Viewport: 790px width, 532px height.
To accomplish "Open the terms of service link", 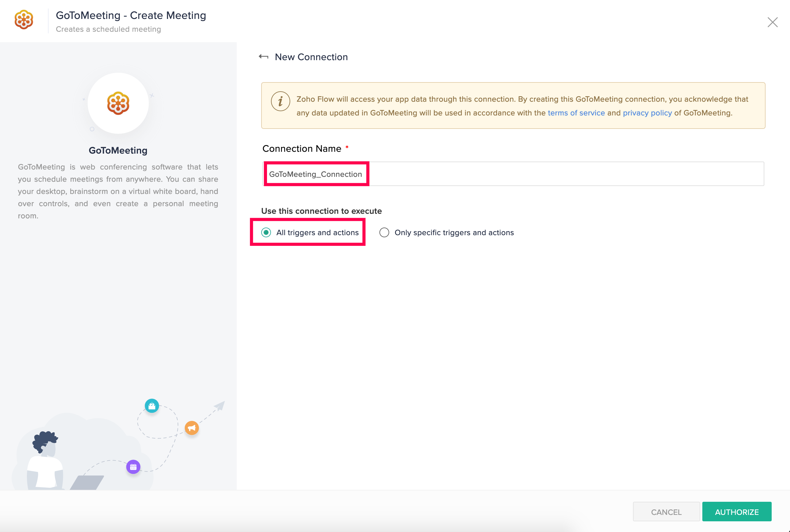I will (576, 113).
